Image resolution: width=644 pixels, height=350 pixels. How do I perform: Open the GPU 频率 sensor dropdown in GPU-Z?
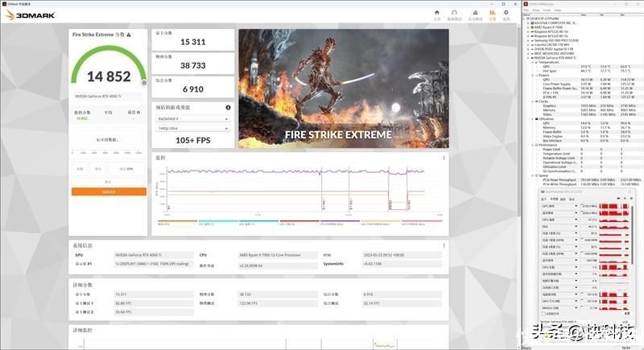pos(576,206)
